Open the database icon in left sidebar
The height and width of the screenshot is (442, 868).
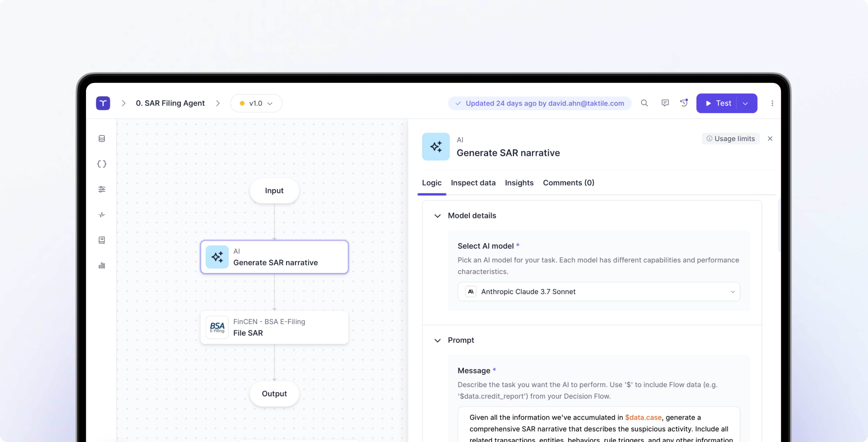pyautogui.click(x=102, y=138)
